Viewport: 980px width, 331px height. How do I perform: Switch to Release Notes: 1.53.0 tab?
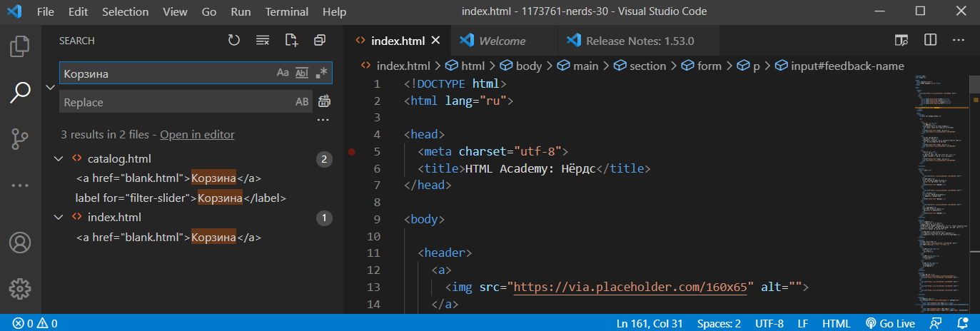pos(640,41)
